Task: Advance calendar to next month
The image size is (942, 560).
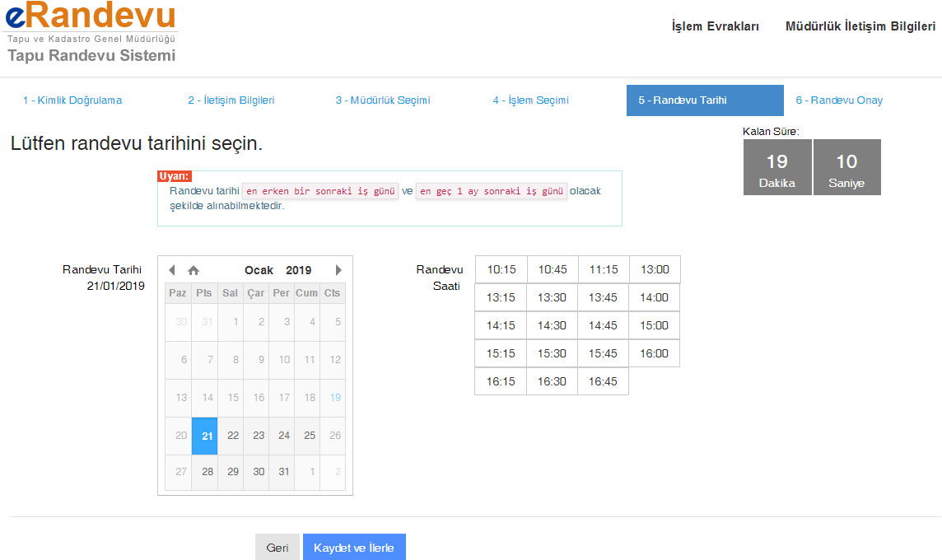Action: [338, 270]
